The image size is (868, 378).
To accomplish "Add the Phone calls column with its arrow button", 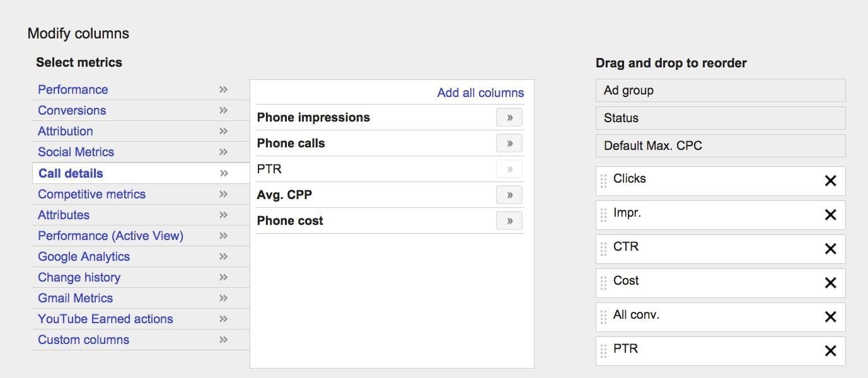I will 509,144.
